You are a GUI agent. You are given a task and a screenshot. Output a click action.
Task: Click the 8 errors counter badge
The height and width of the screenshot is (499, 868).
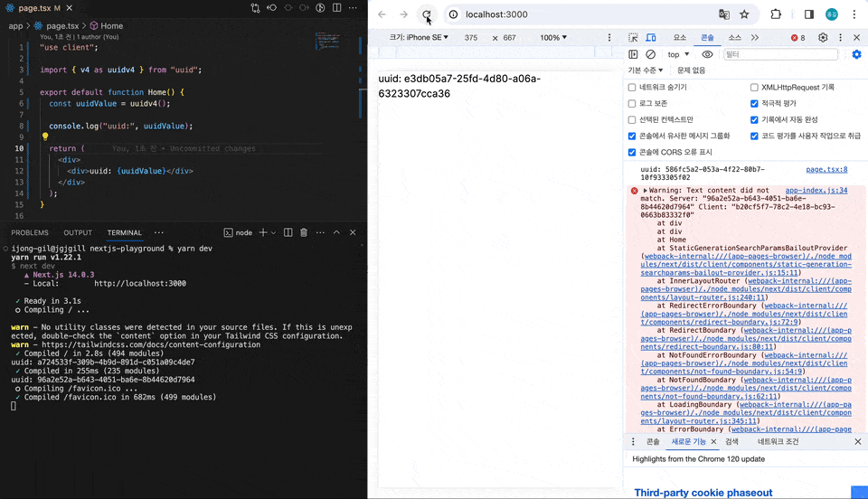(798, 38)
